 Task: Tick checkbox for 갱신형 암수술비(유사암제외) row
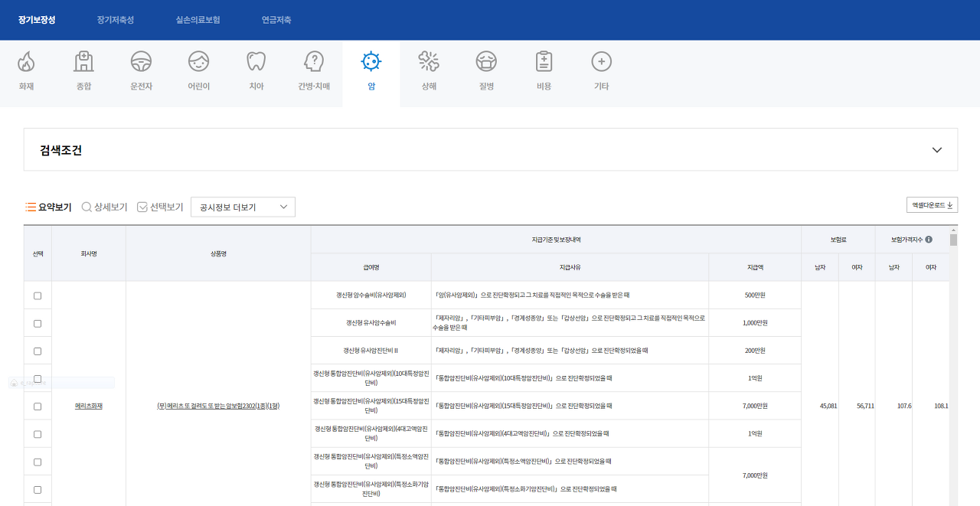pos(38,295)
